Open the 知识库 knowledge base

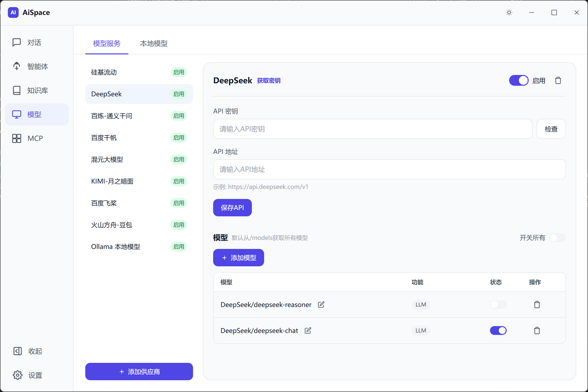(37, 90)
